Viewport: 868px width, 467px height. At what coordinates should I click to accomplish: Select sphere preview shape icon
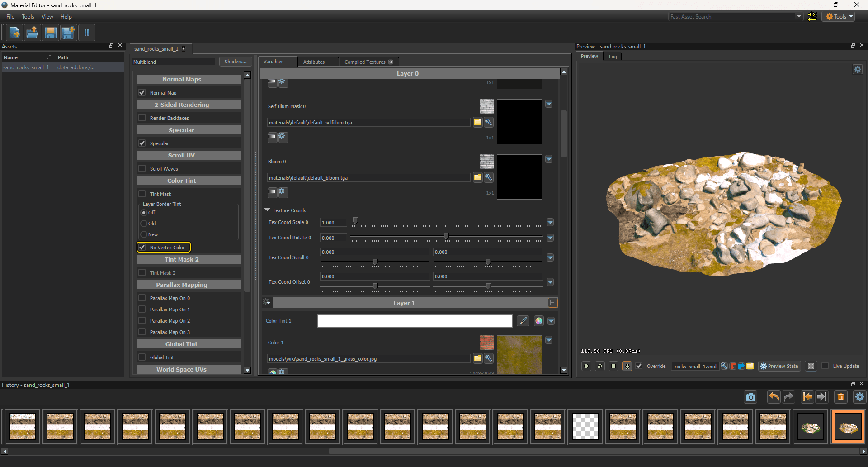586,366
